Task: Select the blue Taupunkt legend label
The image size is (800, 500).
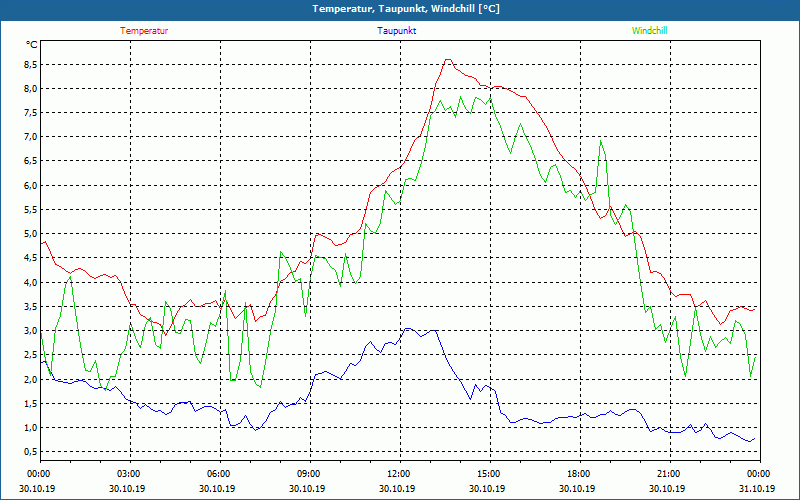Action: click(x=397, y=31)
